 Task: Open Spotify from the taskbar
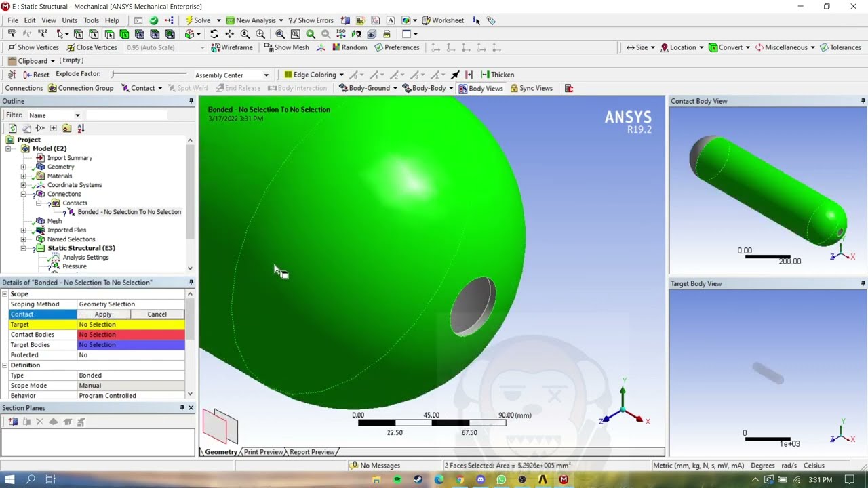(397, 479)
